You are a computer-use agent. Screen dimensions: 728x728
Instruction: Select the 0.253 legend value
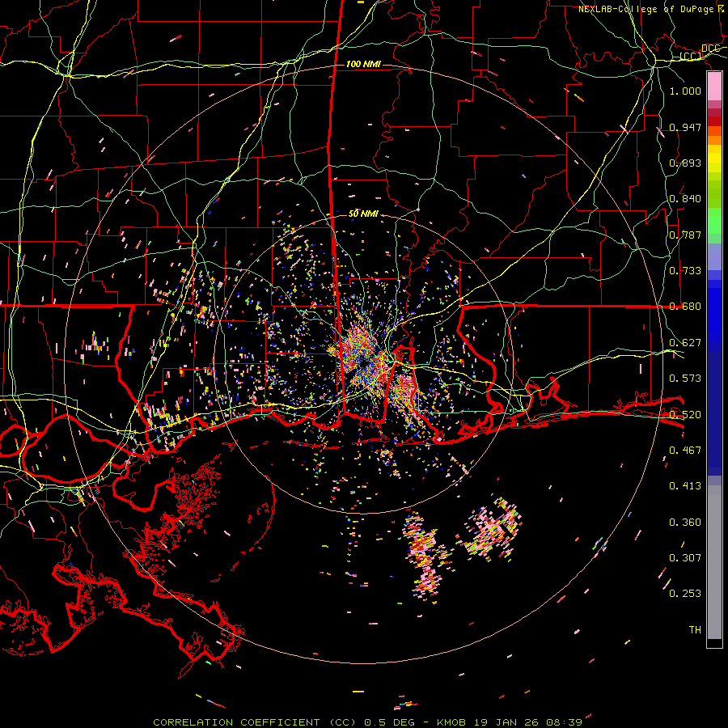pyautogui.click(x=685, y=594)
